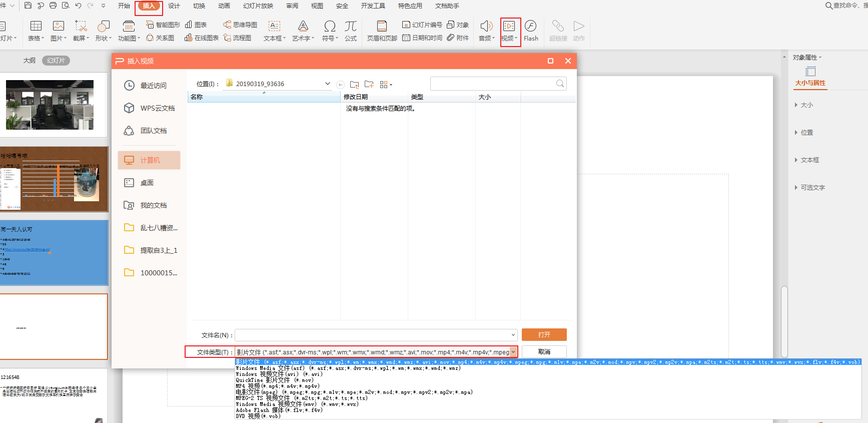Click the Open (打开) button
This screenshot has height=423, width=868.
pos(544,334)
